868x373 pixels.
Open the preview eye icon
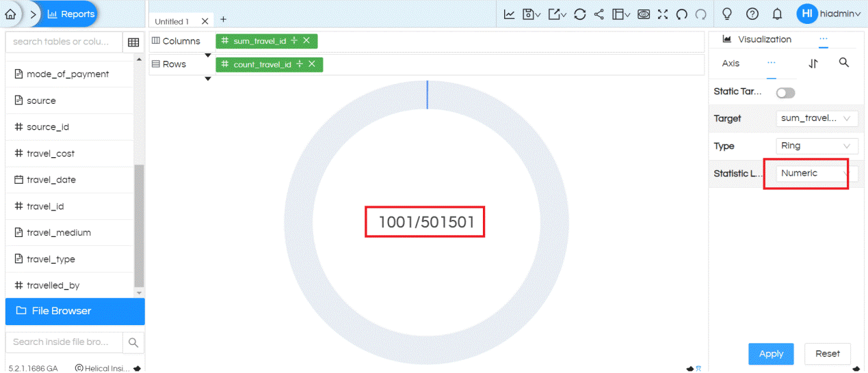[643, 14]
